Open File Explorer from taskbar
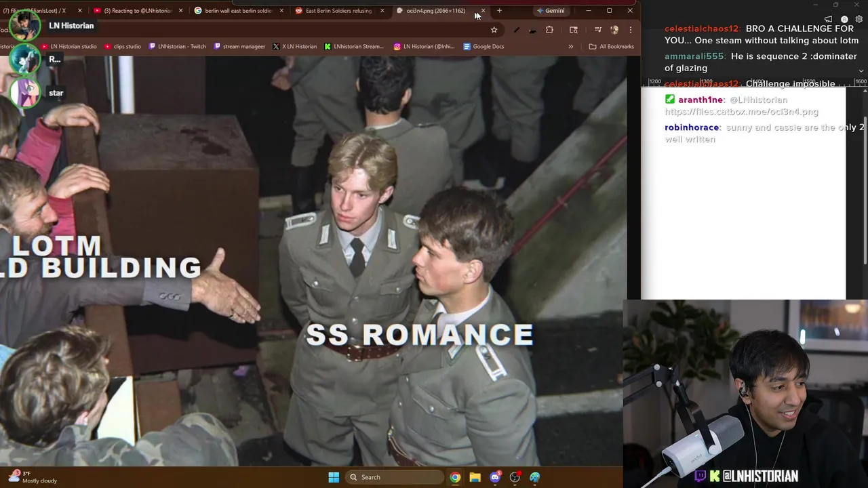This screenshot has width=868, height=488. [x=475, y=477]
